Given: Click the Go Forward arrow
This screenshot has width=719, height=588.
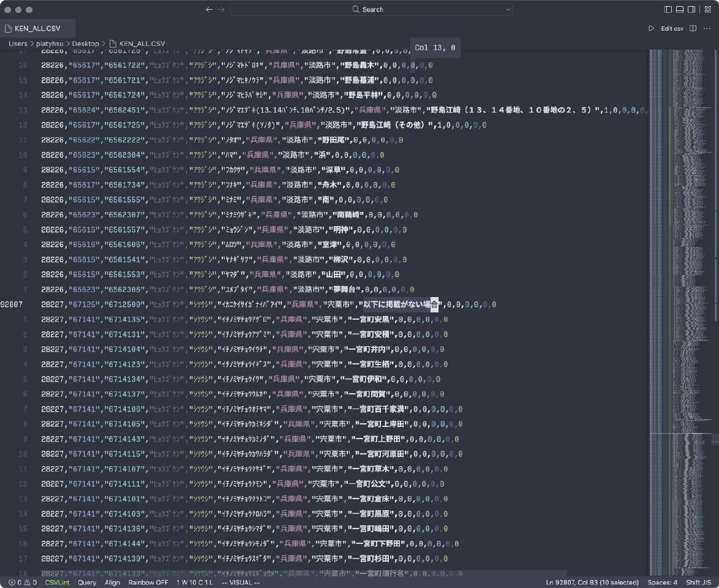Looking at the screenshot, I should point(221,10).
